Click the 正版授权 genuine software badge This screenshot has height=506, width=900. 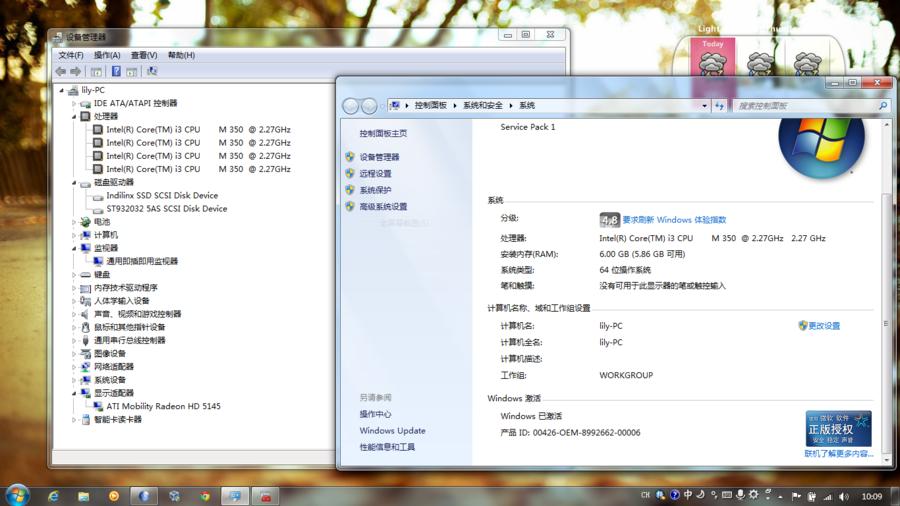pos(839,429)
